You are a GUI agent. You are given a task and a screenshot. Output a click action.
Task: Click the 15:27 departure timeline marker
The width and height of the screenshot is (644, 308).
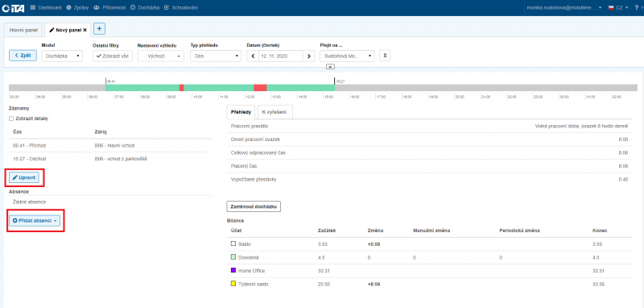point(335,81)
